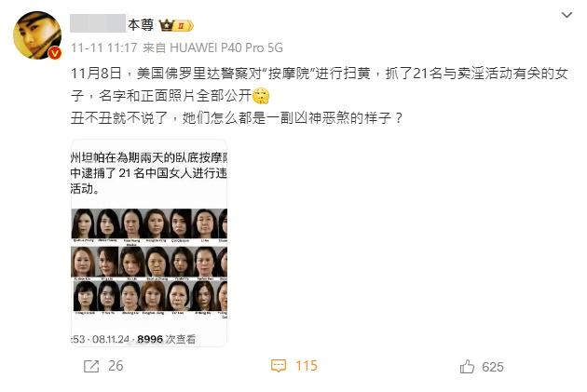
Task: Toggle like with the thumbs-up icon
Action: [467, 367]
